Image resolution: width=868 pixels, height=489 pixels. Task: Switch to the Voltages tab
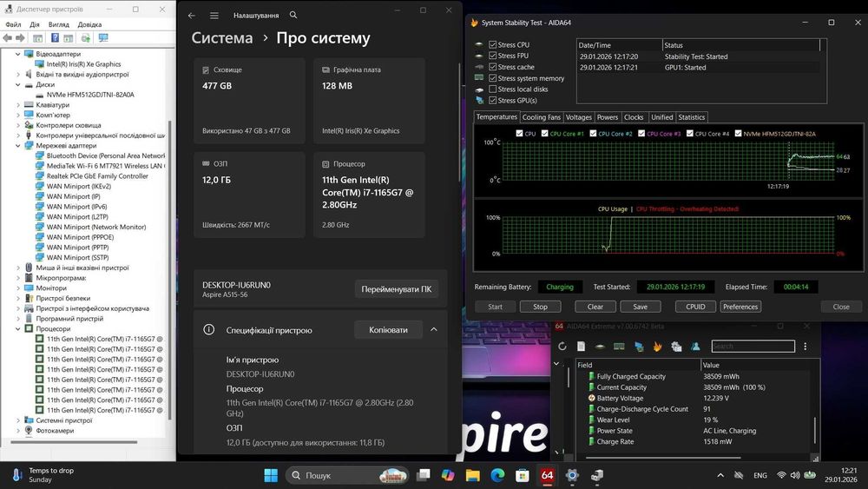[579, 117]
